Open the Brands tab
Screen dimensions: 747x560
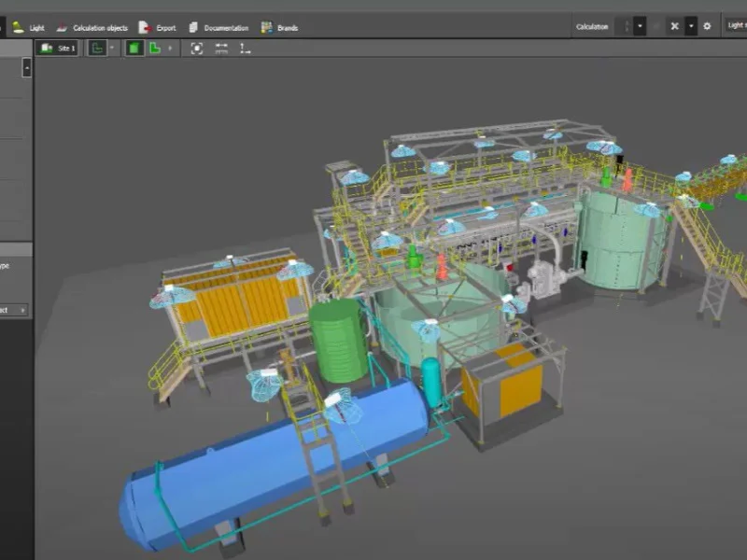coord(279,28)
